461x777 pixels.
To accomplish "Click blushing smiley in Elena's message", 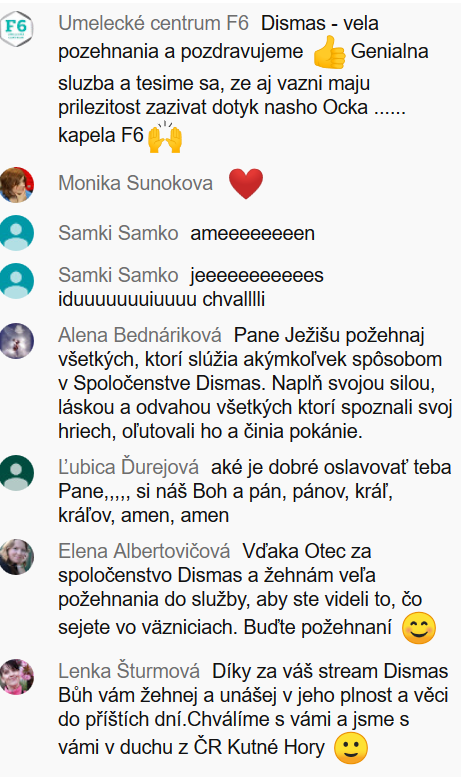I will (419, 628).
